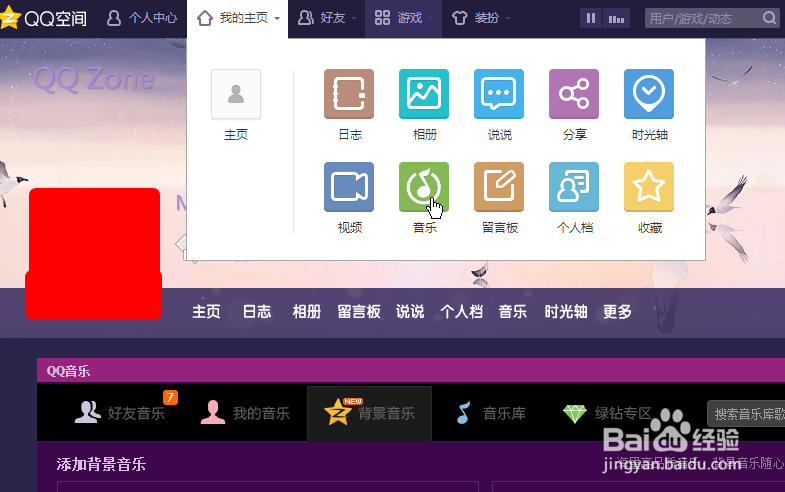Open the 分享 share icon
The width and height of the screenshot is (785, 492).
point(574,94)
